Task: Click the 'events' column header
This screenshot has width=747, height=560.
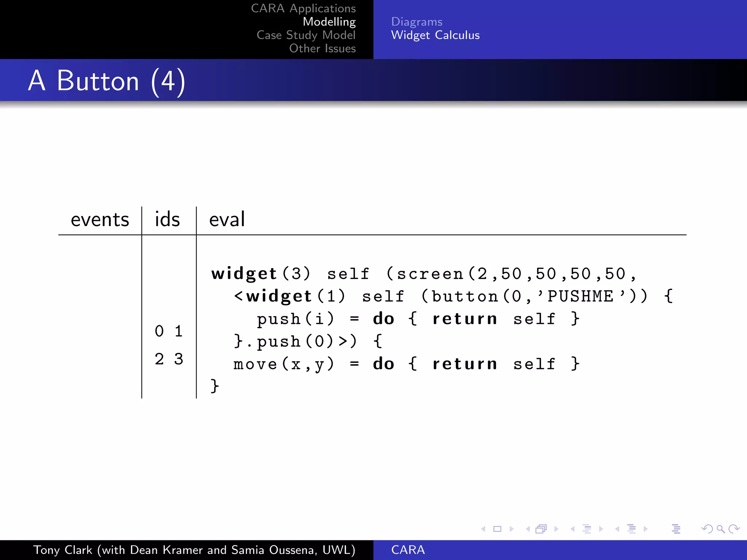Action: (100, 219)
